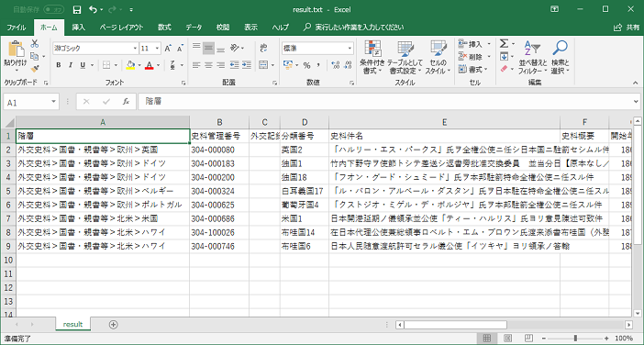This screenshot has height=345, width=644.
Task: Click the Cut scissors icon
Action: tap(35, 43)
